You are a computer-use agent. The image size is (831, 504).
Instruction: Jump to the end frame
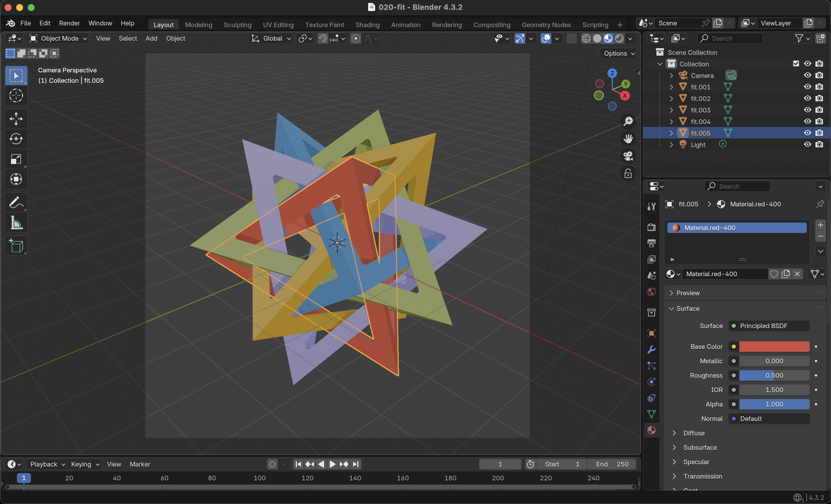[x=356, y=464]
